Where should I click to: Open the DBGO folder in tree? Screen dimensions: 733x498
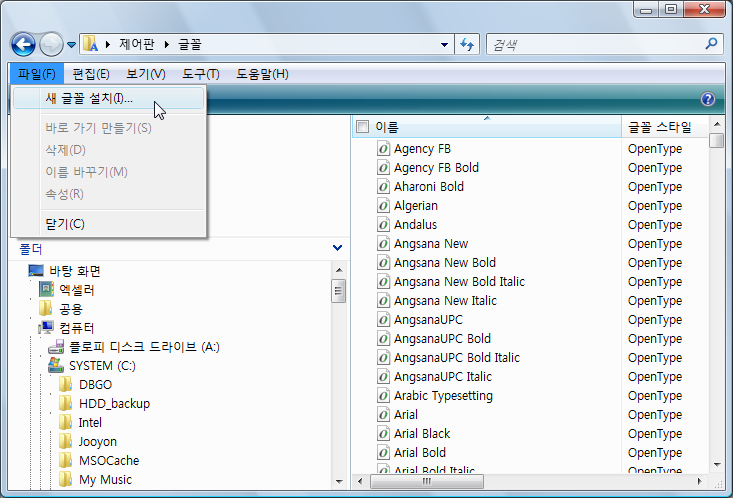(x=95, y=384)
